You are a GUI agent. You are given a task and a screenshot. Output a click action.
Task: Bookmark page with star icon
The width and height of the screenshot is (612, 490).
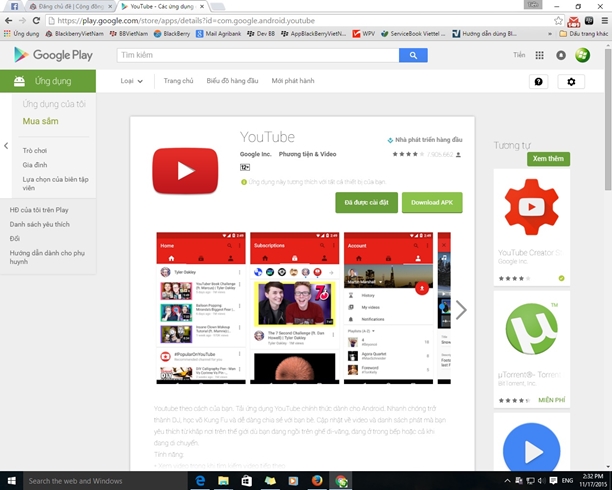tap(558, 21)
